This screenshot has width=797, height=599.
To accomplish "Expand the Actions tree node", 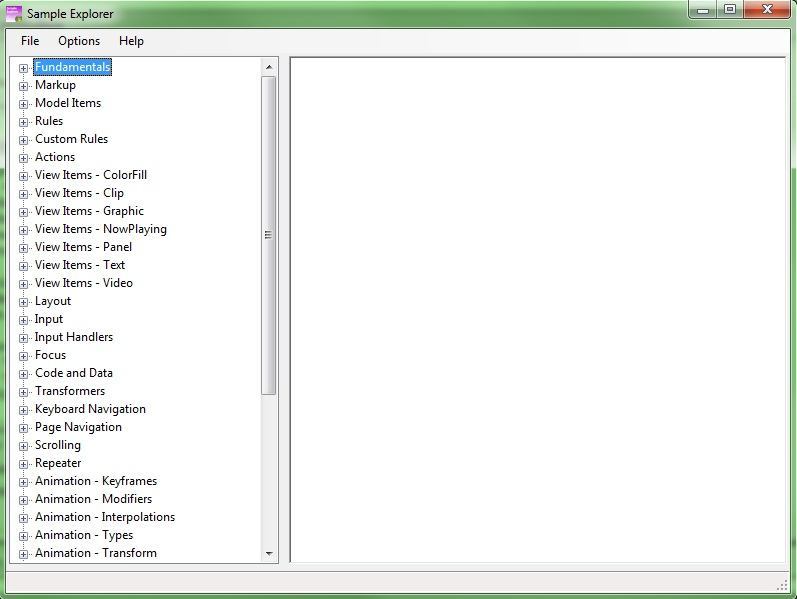I will (x=23, y=158).
